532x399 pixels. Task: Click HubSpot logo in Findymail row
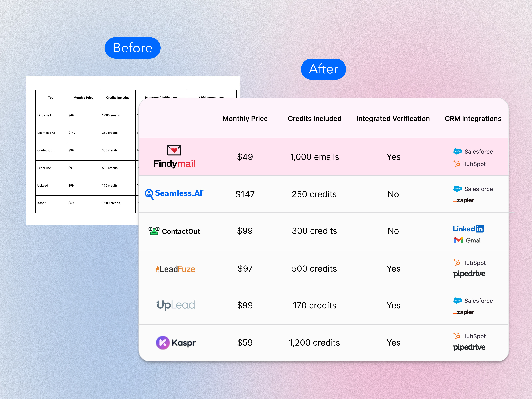[x=469, y=164]
